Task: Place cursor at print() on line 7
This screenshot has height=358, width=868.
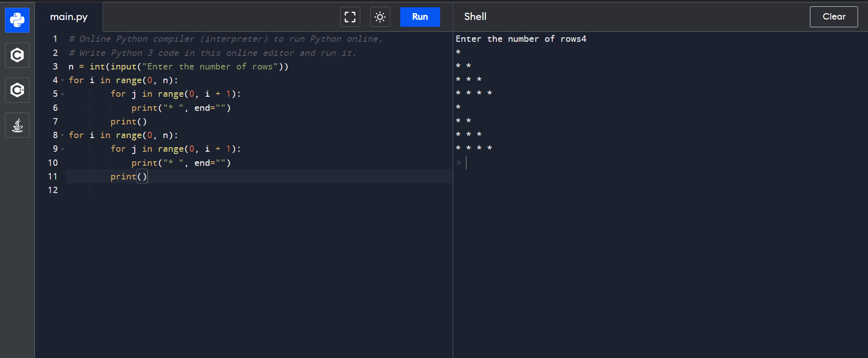Action: click(x=128, y=122)
